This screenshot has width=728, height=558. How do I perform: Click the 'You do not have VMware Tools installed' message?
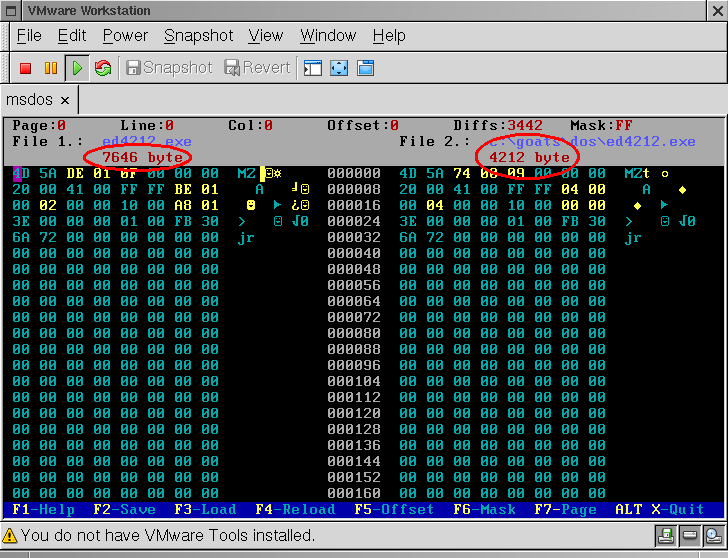(168, 536)
